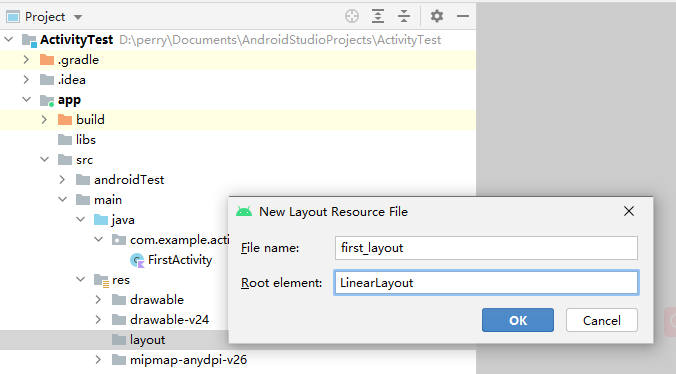The width and height of the screenshot is (676, 374).
Task: Click the File name input field
Action: 486,248
